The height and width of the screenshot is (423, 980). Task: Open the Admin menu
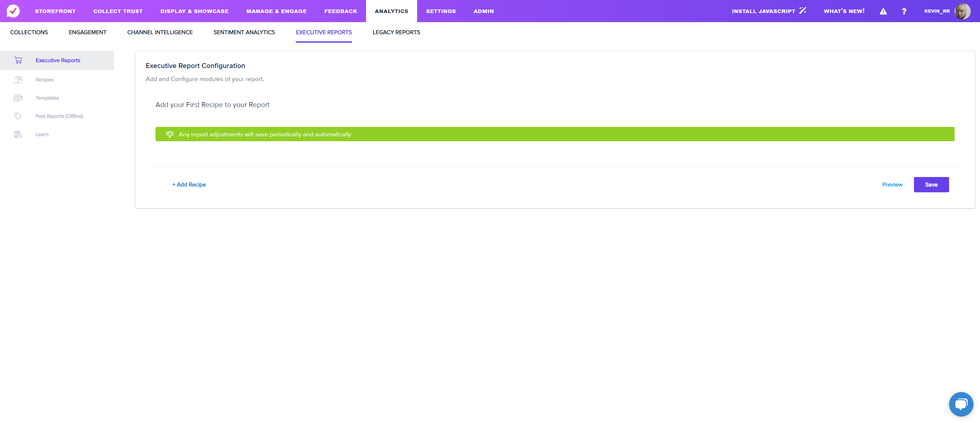[x=483, y=11]
